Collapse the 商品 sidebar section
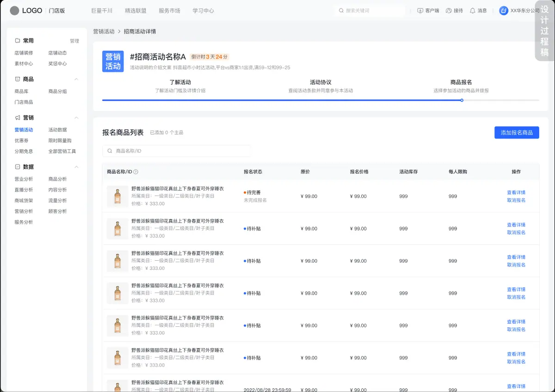555x392 pixels. coord(77,79)
